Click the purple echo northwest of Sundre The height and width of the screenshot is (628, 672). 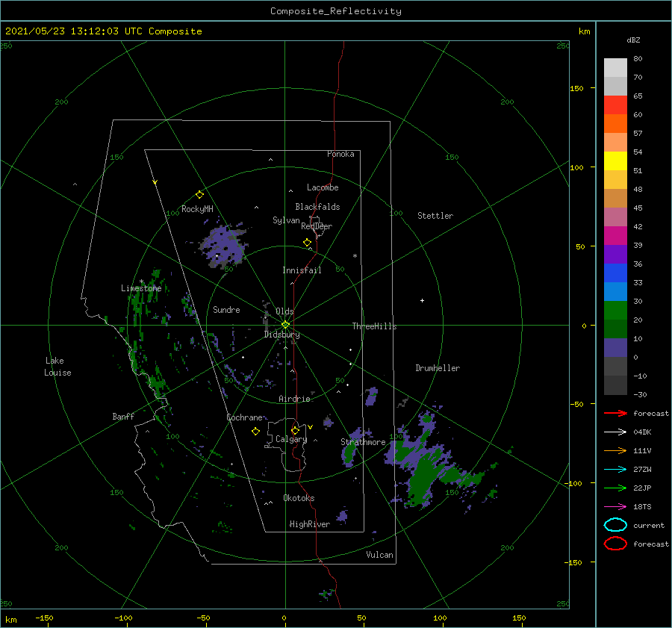pos(224,246)
